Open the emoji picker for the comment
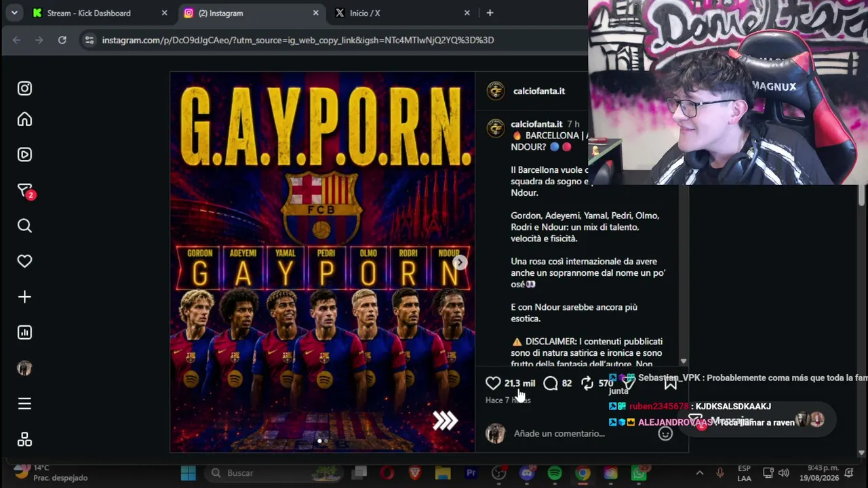 pos(665,434)
